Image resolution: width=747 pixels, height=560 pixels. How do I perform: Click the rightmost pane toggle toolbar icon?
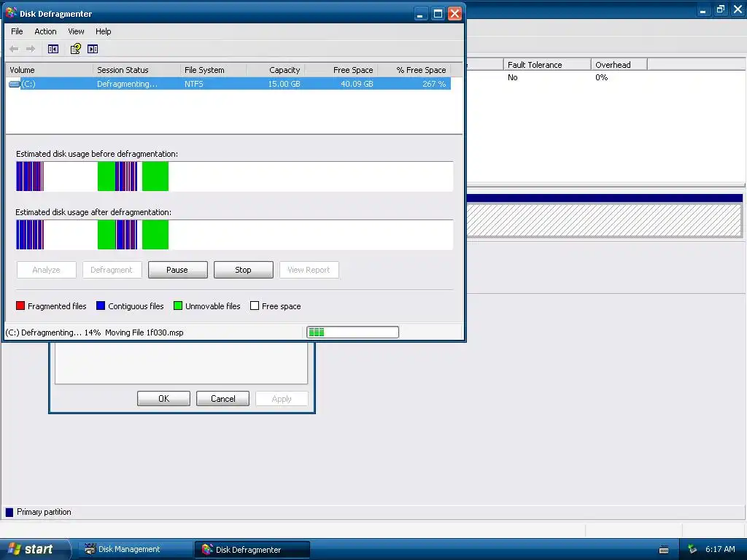93,49
